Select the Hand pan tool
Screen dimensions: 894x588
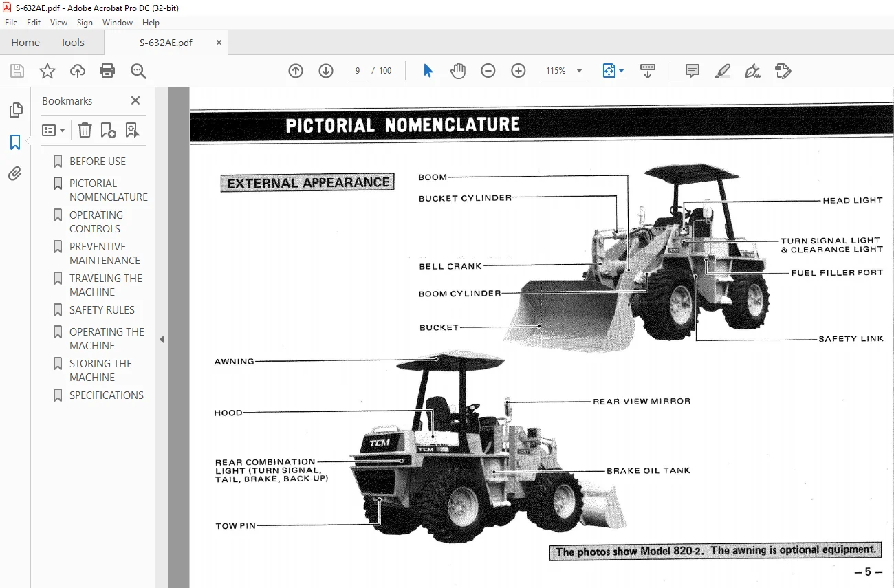[458, 71]
